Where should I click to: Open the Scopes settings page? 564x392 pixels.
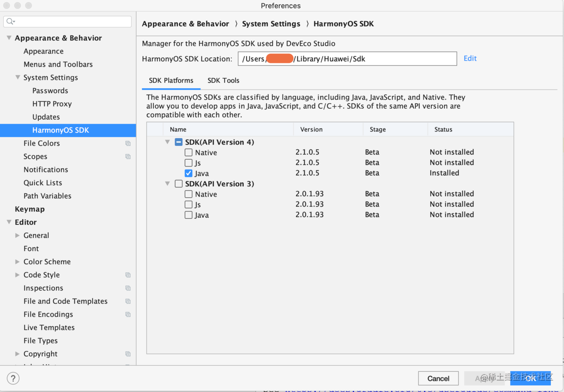click(x=35, y=156)
